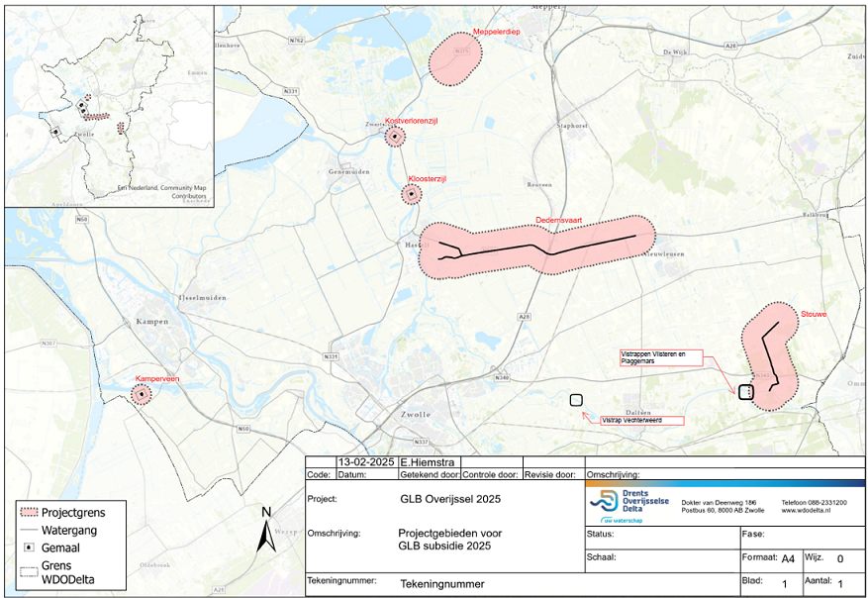Click the date field 13-02-2025
The width and height of the screenshot is (868, 598).
click(366, 462)
